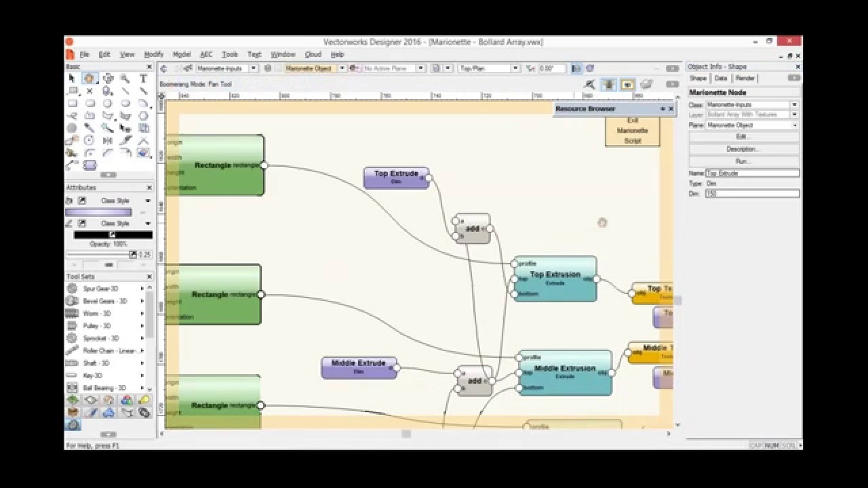
Task: Select the Circle tool
Action: pos(108,104)
